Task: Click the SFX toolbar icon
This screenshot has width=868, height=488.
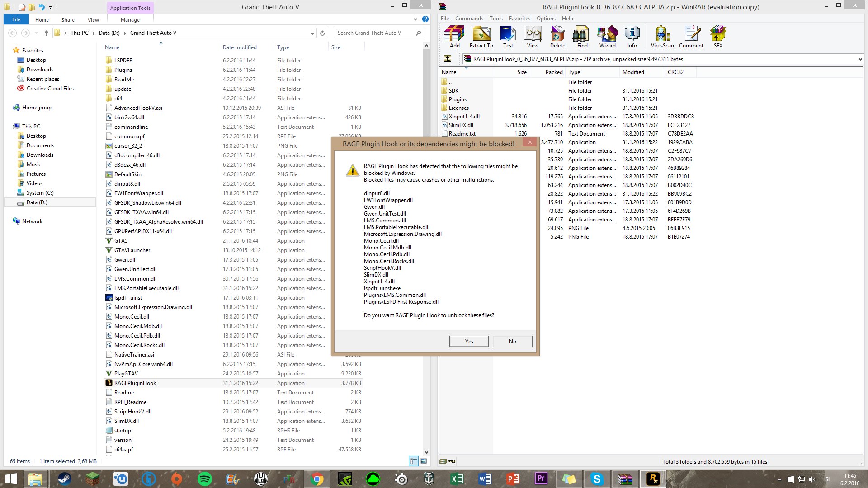Action: [718, 37]
